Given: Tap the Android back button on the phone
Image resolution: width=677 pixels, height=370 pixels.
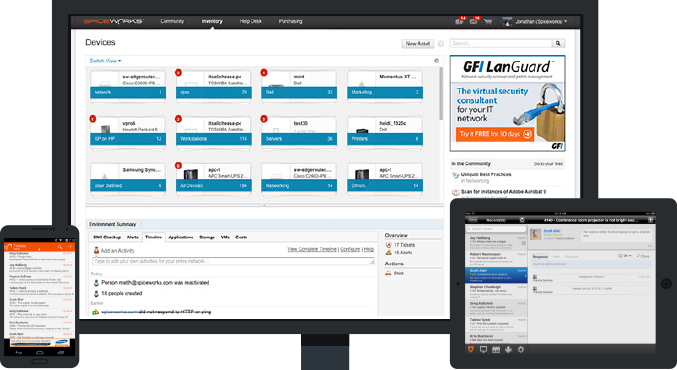Looking at the screenshot, I should click(x=19, y=352).
